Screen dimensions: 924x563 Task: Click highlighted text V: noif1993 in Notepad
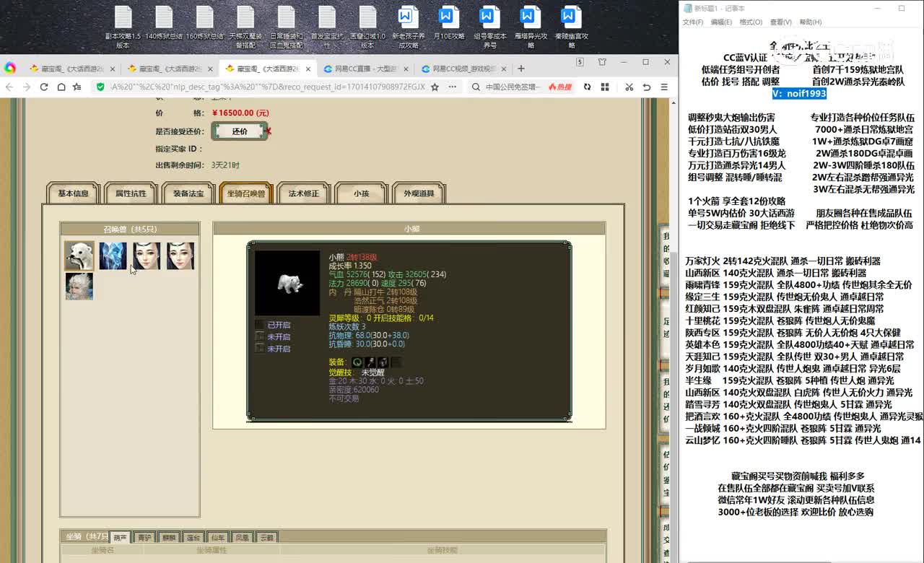click(x=799, y=94)
